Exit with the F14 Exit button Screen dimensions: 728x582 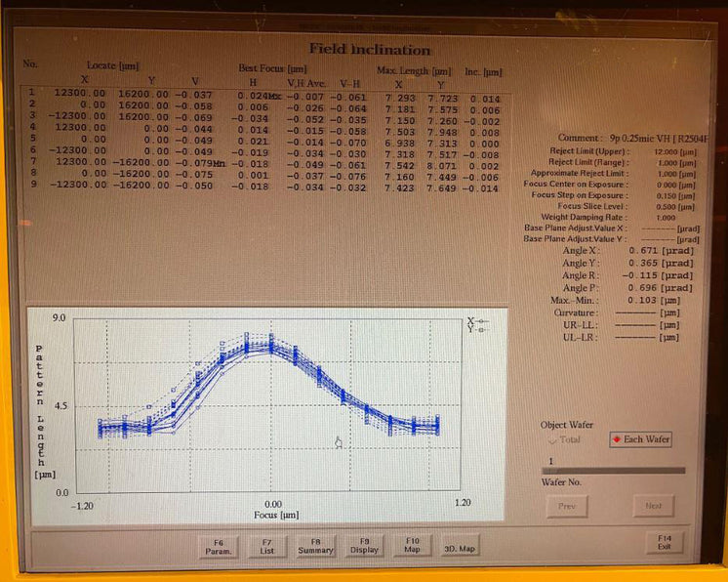665,540
